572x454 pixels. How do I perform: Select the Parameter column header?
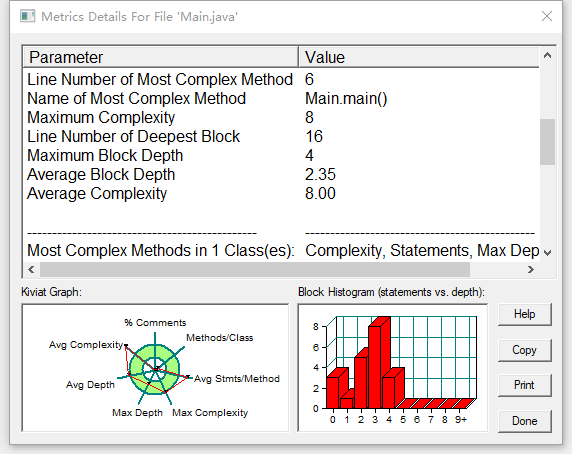pyautogui.click(x=161, y=57)
